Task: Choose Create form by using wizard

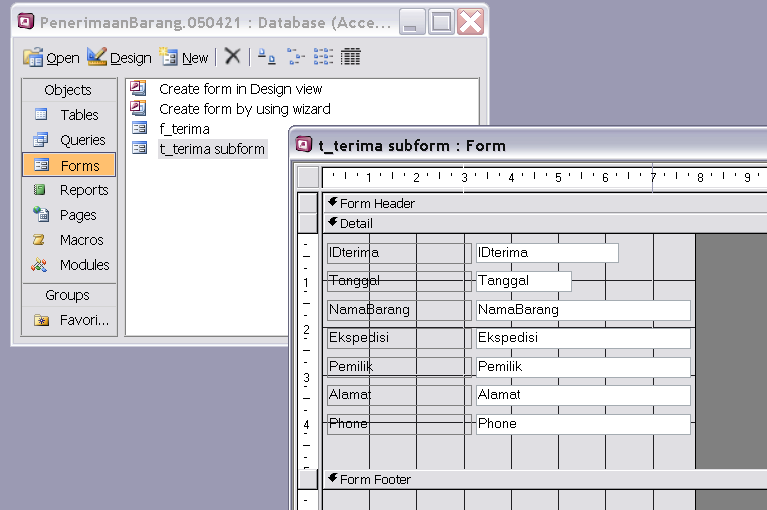Action: tap(245, 109)
